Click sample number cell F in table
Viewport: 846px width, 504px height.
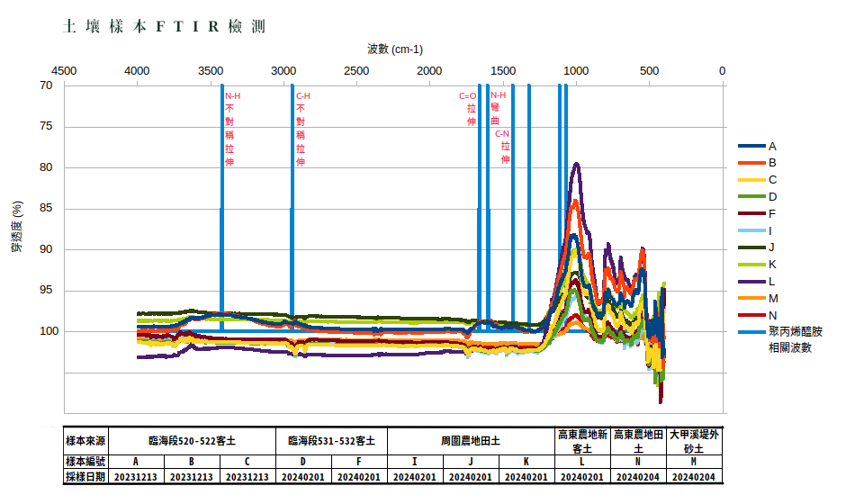[359, 462]
